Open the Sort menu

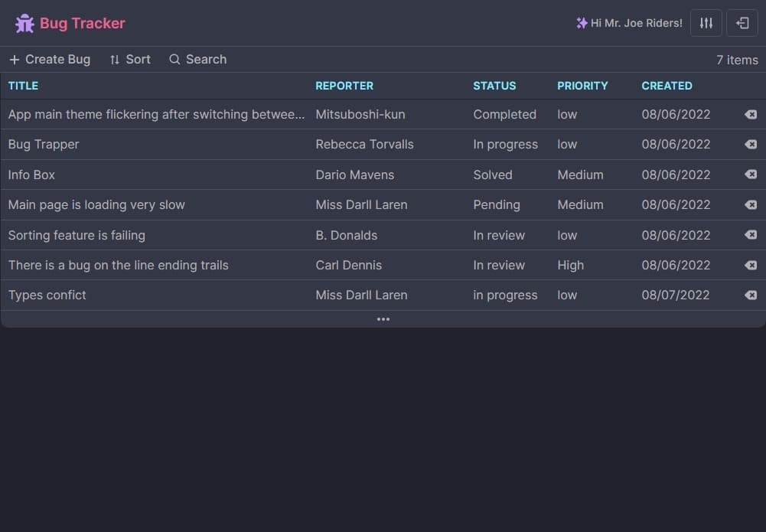pyautogui.click(x=138, y=59)
